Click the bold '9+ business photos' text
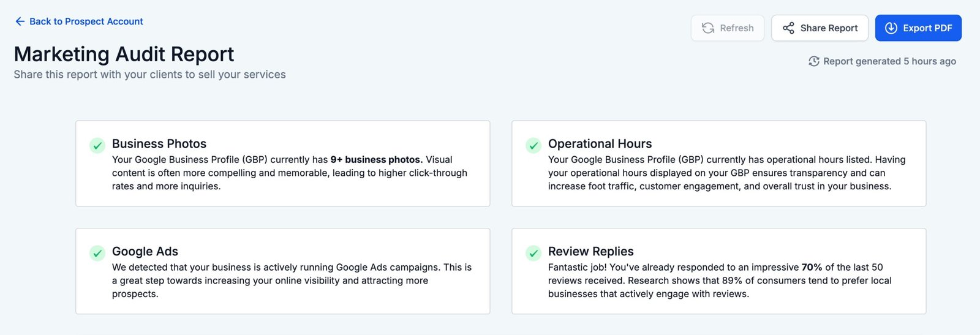Image resolution: width=980 pixels, height=335 pixels. (376, 160)
